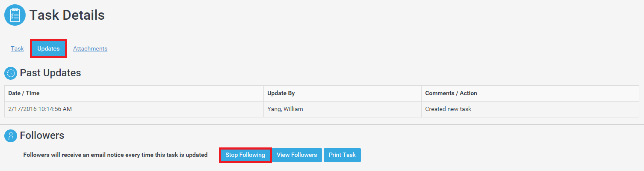This screenshot has height=171, width=644.
Task: Click the Past Updates clock icon
Action: pyautogui.click(x=11, y=73)
